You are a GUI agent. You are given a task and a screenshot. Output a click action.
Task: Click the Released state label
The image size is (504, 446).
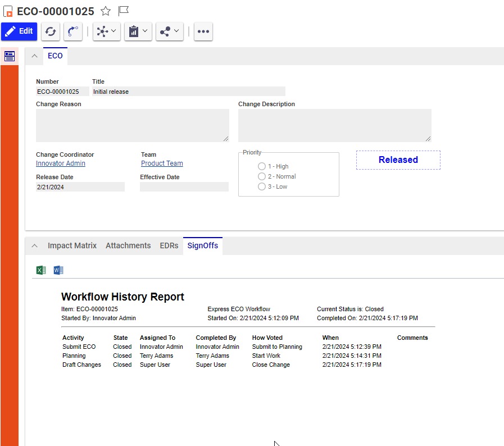[398, 160]
